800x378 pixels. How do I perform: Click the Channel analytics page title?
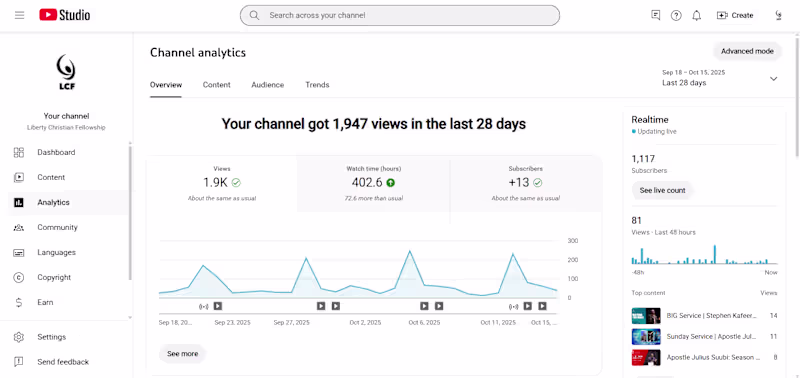coord(198,53)
